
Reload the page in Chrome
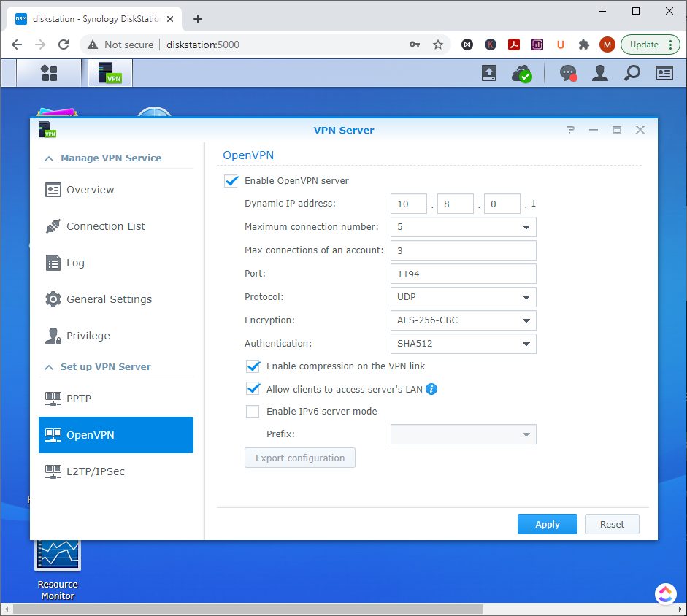(x=64, y=45)
